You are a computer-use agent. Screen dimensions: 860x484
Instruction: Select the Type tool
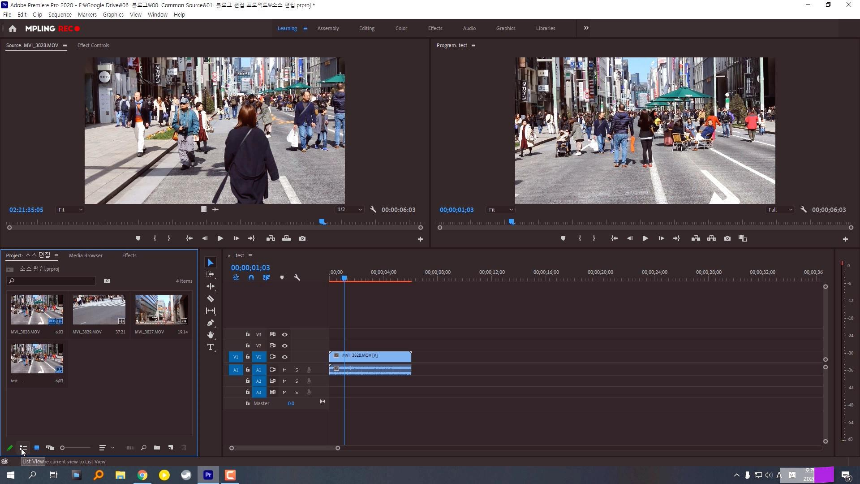click(210, 347)
